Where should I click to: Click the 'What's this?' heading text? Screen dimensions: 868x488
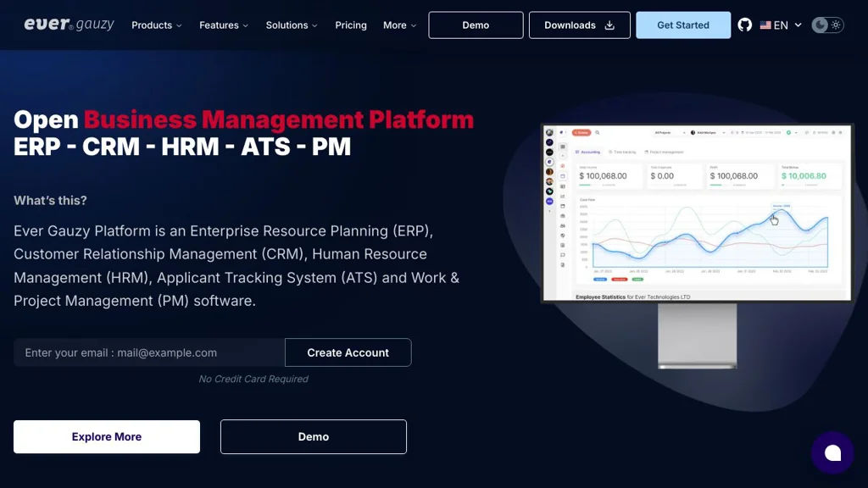(50, 200)
